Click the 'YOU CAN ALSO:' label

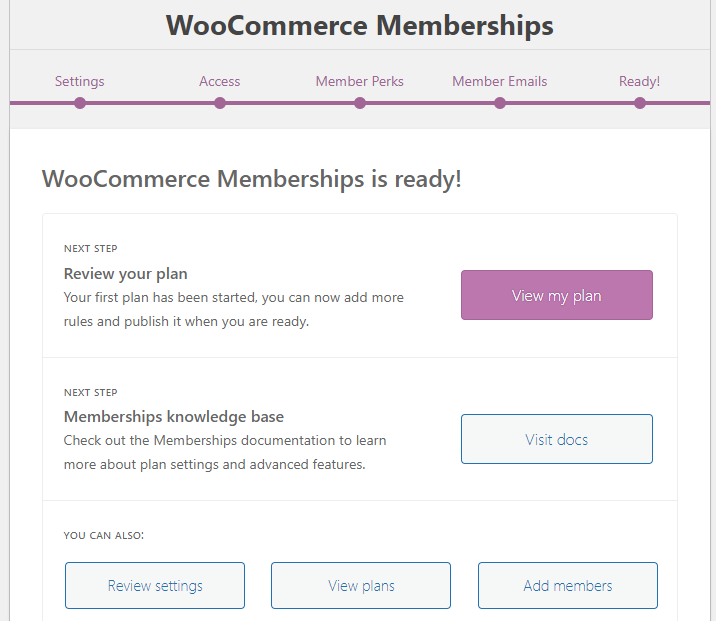[104, 535]
